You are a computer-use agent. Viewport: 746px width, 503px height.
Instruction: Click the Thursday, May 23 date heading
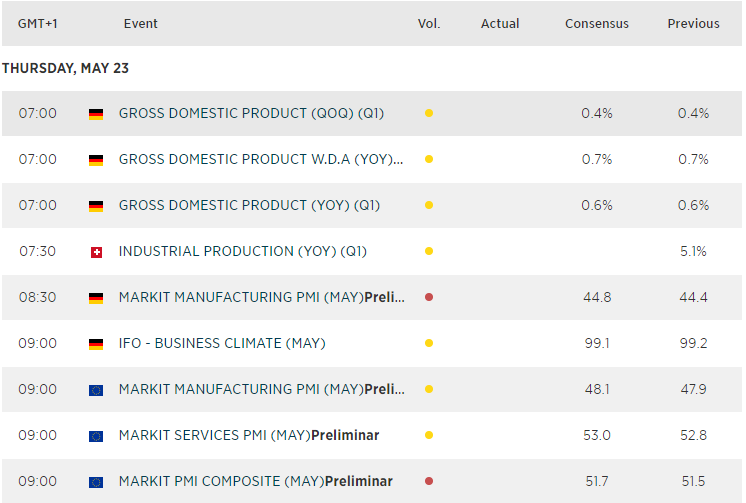66,69
